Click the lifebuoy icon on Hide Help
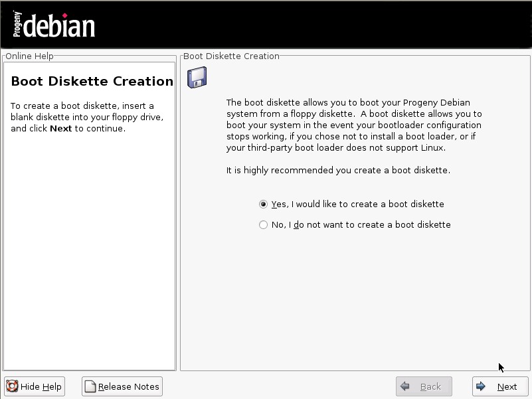532x399 pixels. 12,386
